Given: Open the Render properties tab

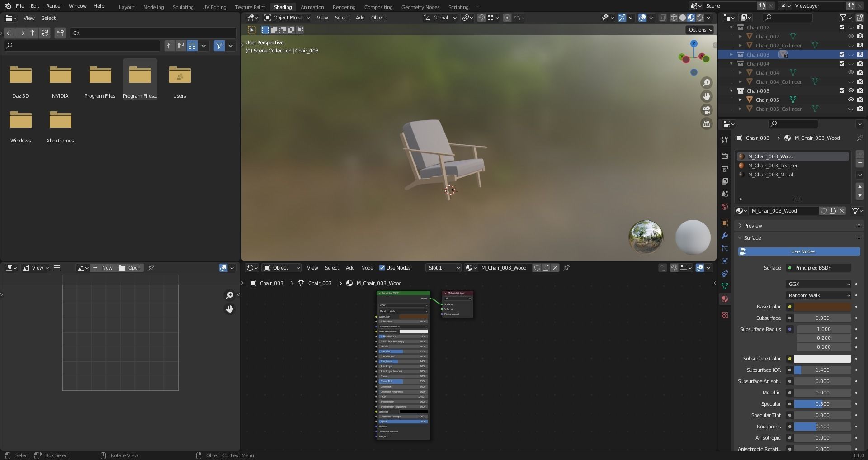Looking at the screenshot, I should tap(725, 156).
